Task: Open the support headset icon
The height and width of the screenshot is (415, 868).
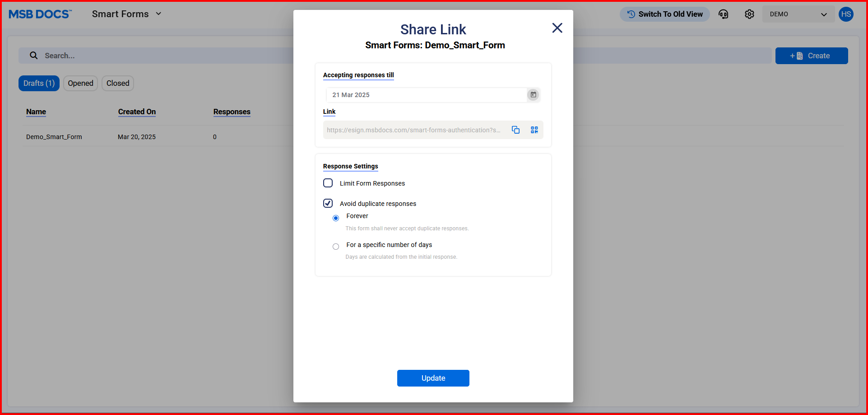Action: 723,14
